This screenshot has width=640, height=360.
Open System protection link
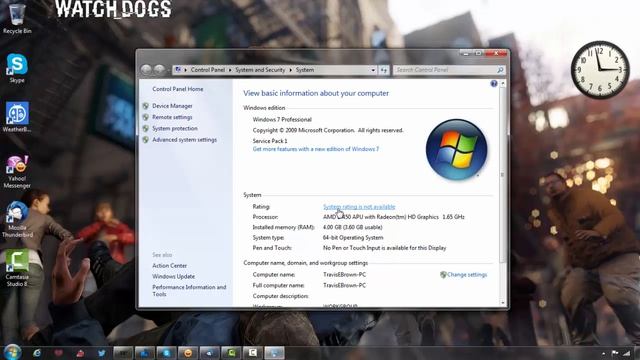pos(175,128)
